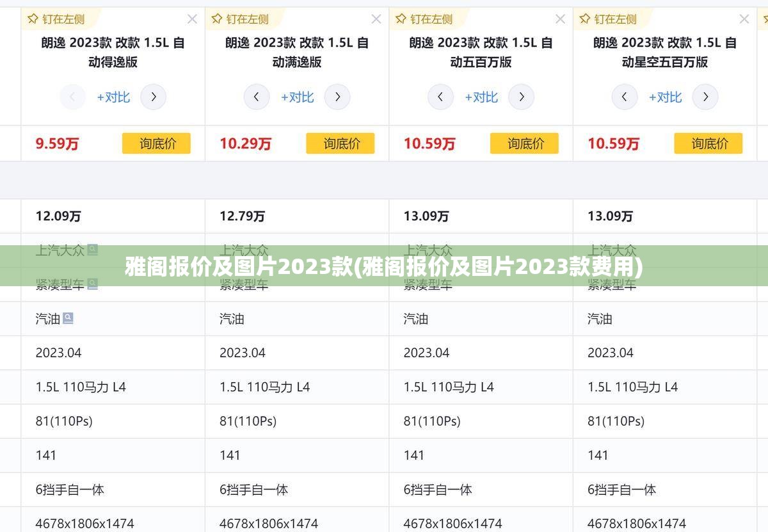This screenshot has width=768, height=532.
Task: Select the 9.59万 price text
Action: [x=57, y=143]
